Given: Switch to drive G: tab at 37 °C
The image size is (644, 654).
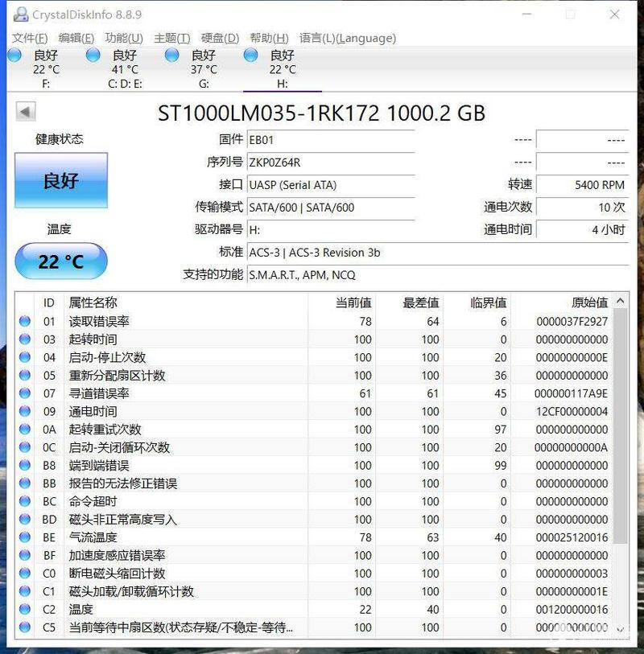Looking at the screenshot, I should pyautogui.click(x=204, y=69).
